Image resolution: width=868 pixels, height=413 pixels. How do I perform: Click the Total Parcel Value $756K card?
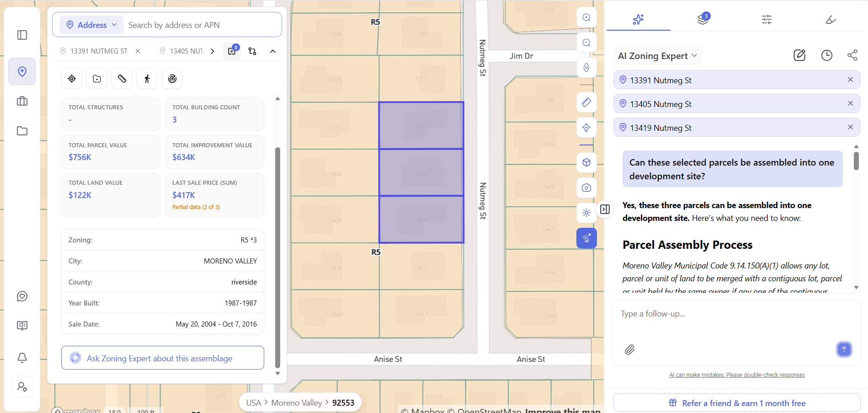tap(111, 152)
